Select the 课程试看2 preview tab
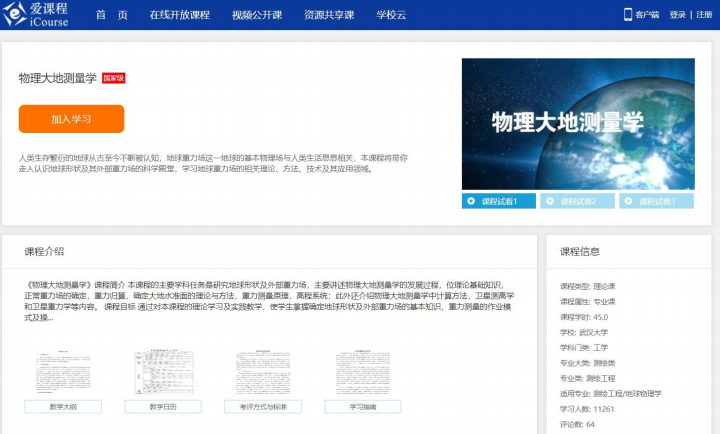Image resolution: width=720 pixels, height=434 pixels. (577, 201)
